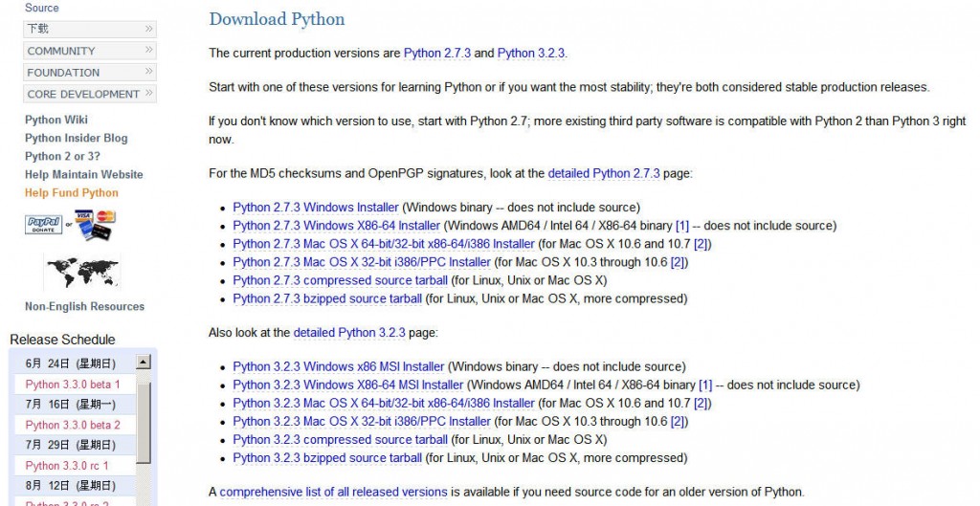Click footnote [2] on 2.7.3 Mac 10.6 and 10.7 line

click(x=702, y=244)
